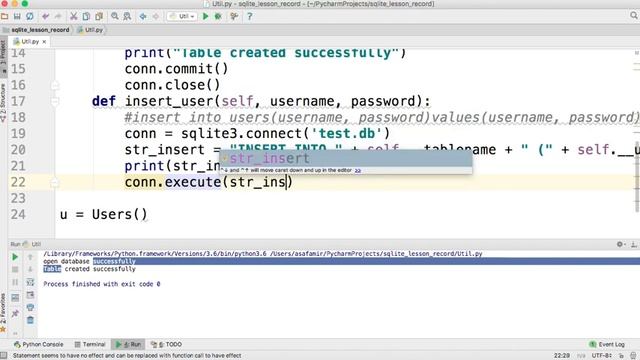Hide Run panel with the minimize icon
Image resolution: width=640 pixels, height=360 pixels.
point(633,244)
